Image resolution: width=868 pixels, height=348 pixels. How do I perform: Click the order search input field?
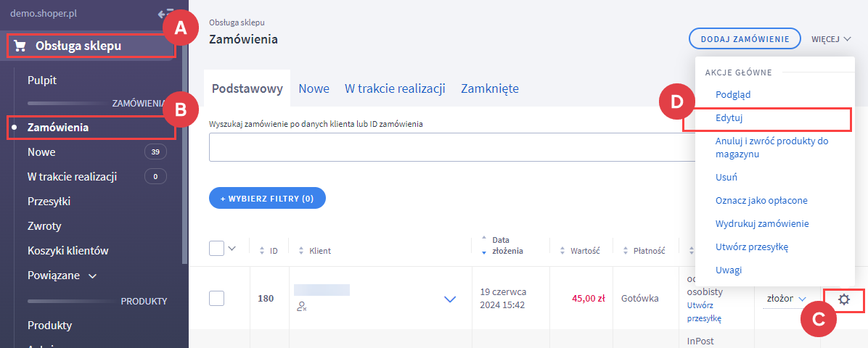[x=450, y=147]
